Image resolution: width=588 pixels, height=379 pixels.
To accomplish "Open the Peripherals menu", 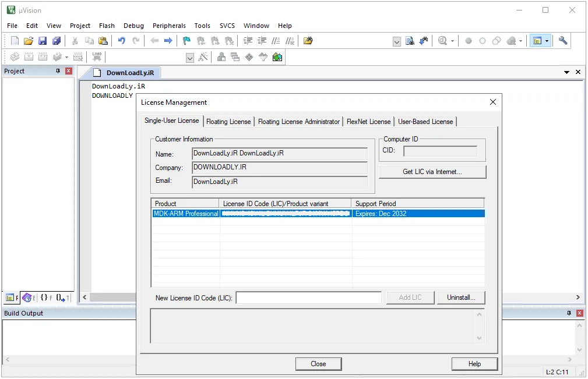I will click(x=169, y=26).
